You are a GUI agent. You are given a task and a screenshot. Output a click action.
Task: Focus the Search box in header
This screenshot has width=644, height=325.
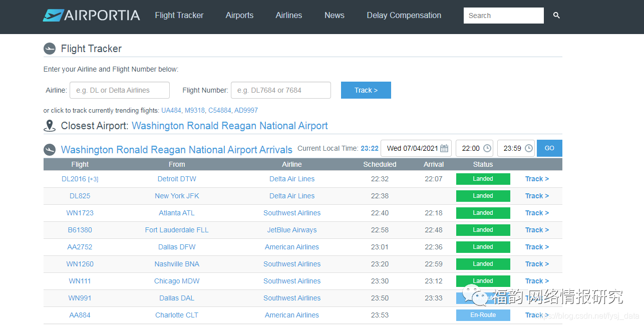pyautogui.click(x=503, y=16)
